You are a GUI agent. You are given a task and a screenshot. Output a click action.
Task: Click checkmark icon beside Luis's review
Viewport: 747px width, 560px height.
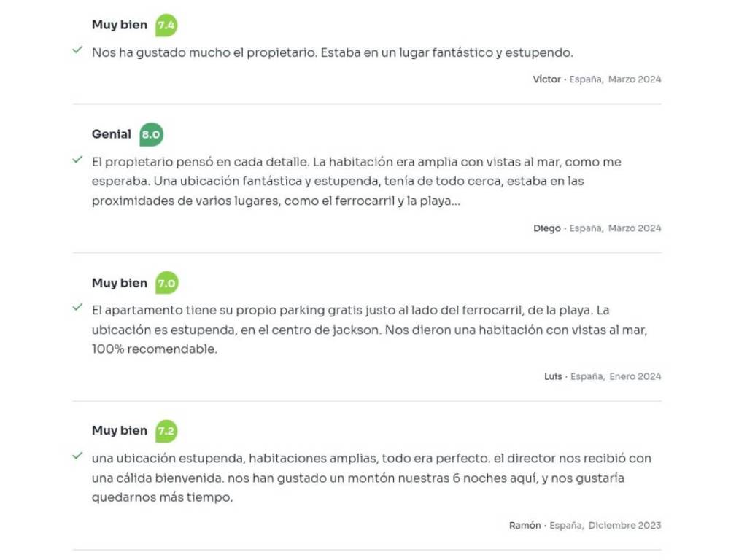(77, 308)
